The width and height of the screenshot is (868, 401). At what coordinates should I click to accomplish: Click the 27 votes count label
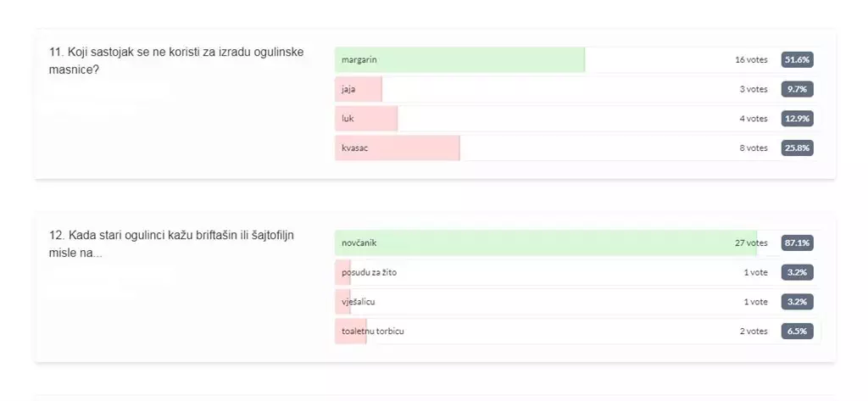coord(751,243)
